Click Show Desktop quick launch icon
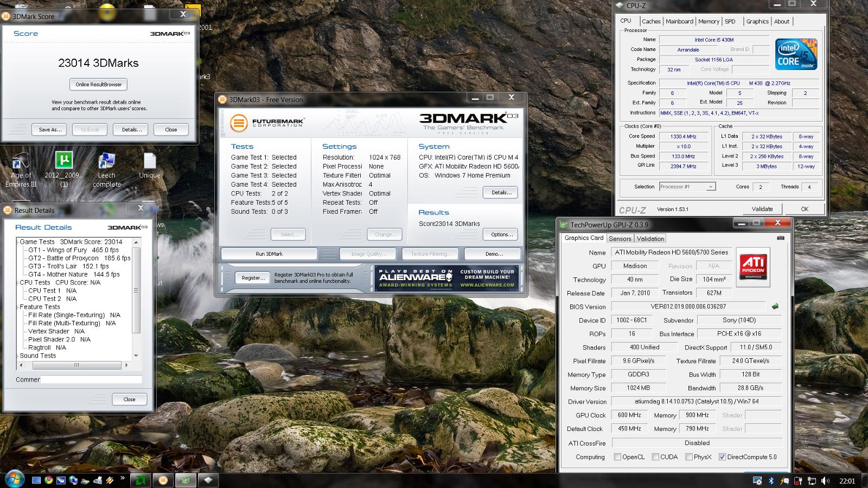868x488 pixels. coord(36,480)
